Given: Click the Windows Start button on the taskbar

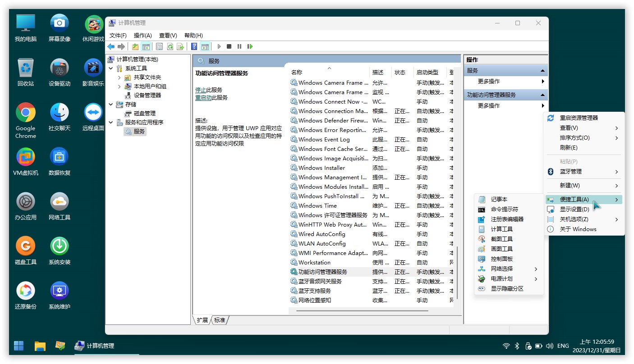Looking at the screenshot, I should pyautogui.click(x=19, y=346).
